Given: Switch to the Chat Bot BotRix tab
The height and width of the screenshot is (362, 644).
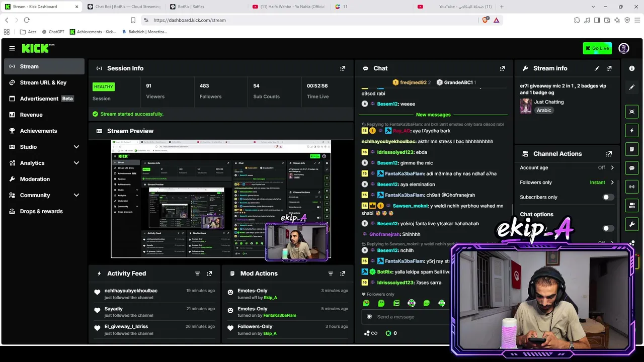Looking at the screenshot, I should tap(124, 7).
